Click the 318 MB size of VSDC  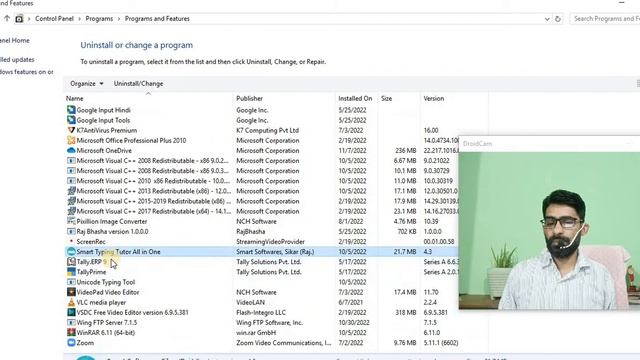pos(406,312)
